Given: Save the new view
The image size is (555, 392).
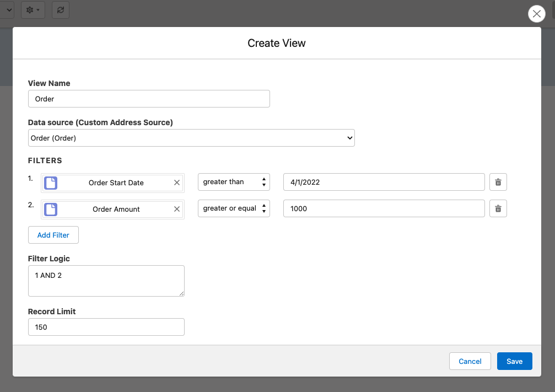Looking at the screenshot, I should pyautogui.click(x=514, y=361).
